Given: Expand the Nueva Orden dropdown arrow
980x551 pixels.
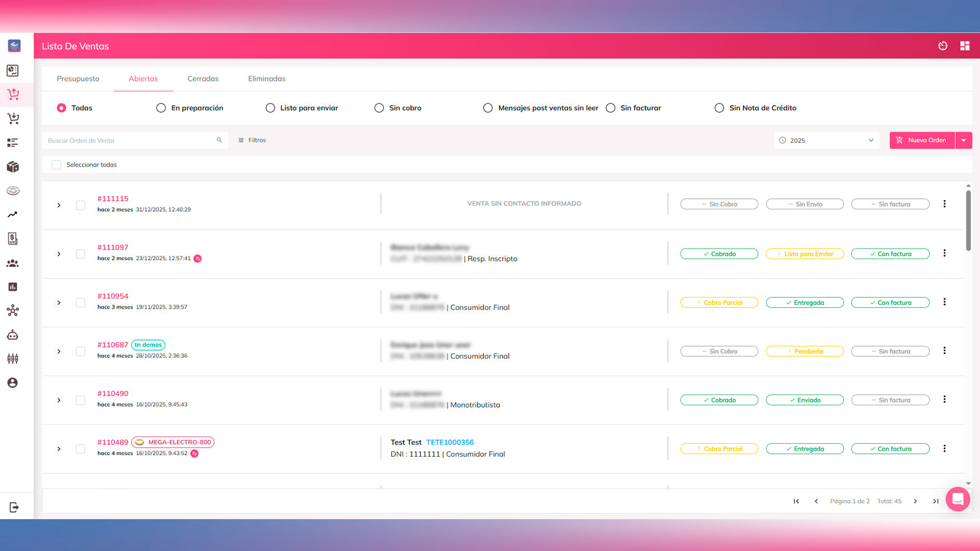Looking at the screenshot, I should tap(963, 140).
